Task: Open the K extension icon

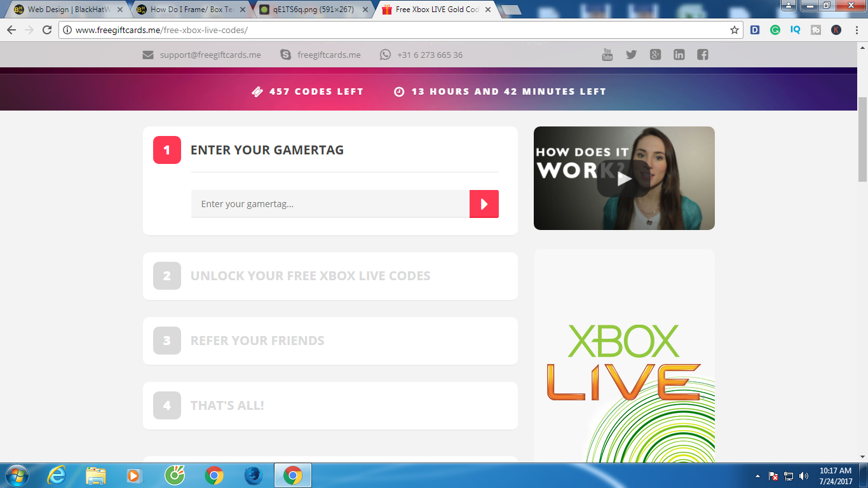Action: point(836,30)
